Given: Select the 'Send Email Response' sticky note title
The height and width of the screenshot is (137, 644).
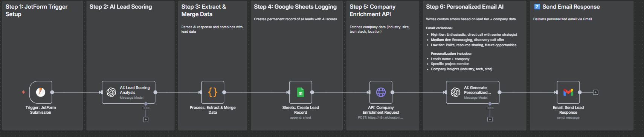Looking at the screenshot, I should pyautogui.click(x=567, y=7).
